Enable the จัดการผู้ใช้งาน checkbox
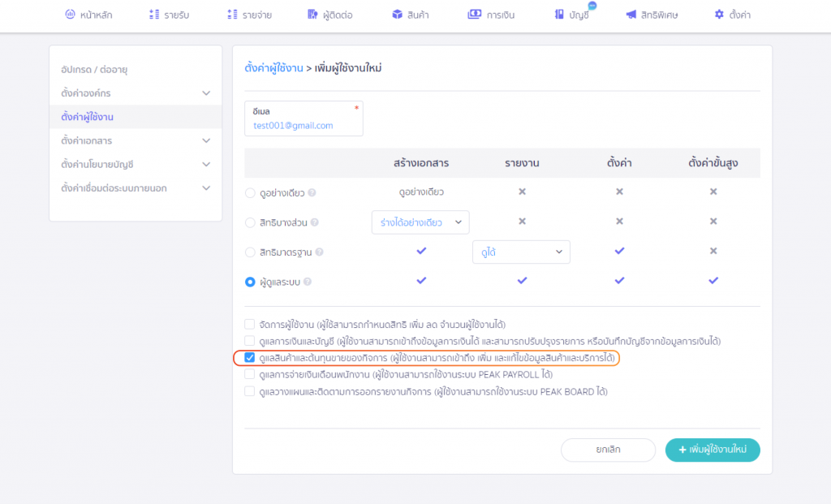Image resolution: width=831 pixels, height=504 pixels. (250, 324)
